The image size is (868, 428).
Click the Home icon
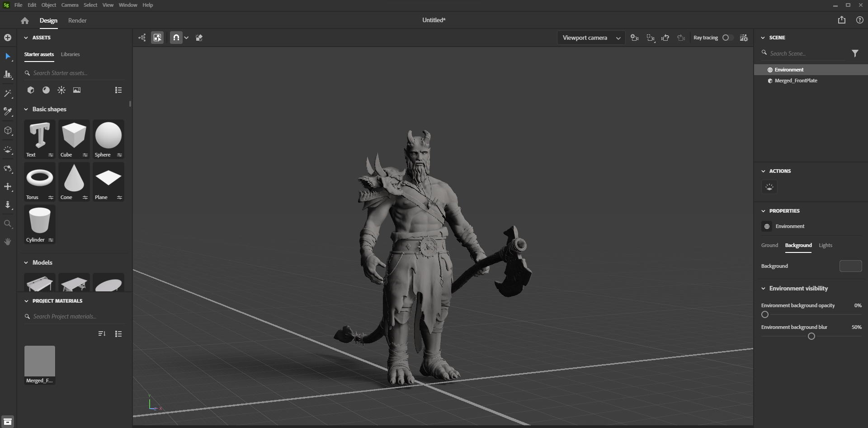(25, 20)
